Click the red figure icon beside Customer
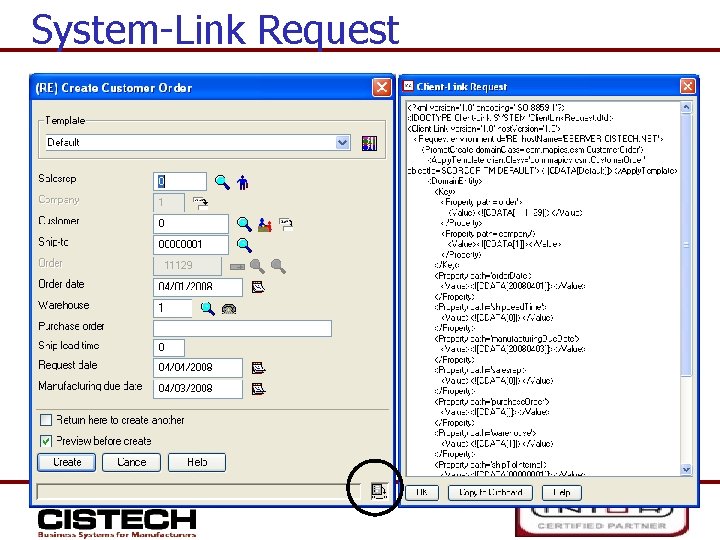Image resolution: width=720 pixels, height=540 pixels. [264, 225]
